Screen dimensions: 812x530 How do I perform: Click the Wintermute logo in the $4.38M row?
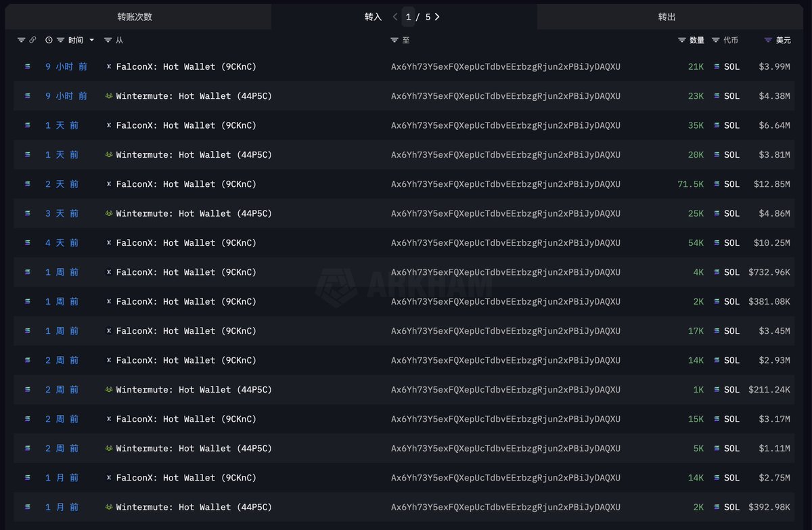pos(109,96)
